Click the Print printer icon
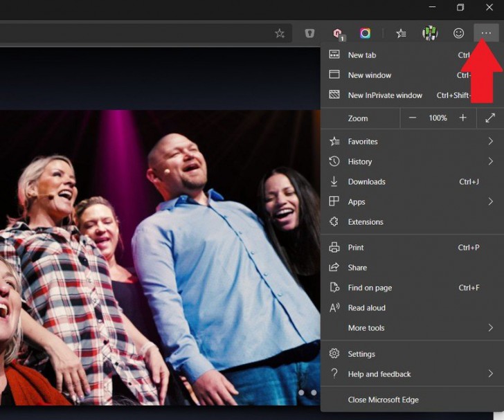The height and width of the screenshot is (420, 504). pos(334,247)
